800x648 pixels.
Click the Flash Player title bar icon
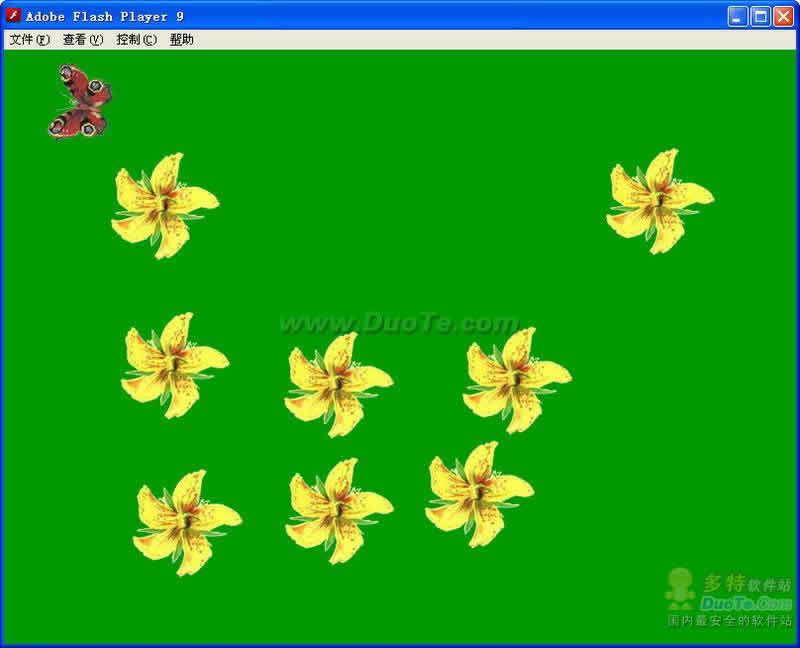[13, 16]
